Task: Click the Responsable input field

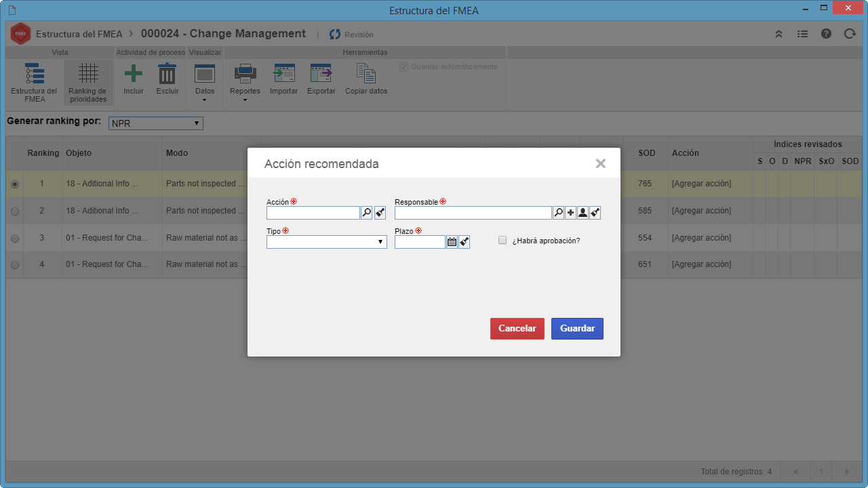Action: coord(473,213)
